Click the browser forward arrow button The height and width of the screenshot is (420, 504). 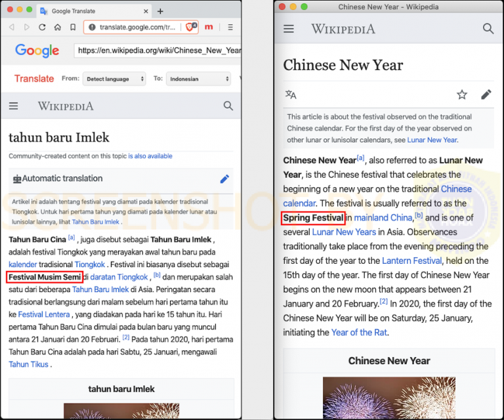[x=27, y=28]
